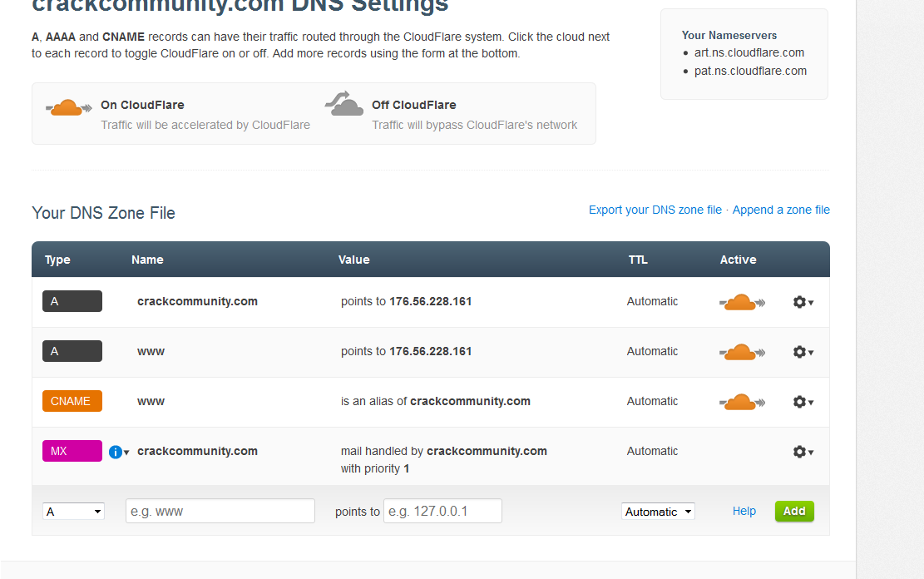Image resolution: width=924 pixels, height=579 pixels.
Task: Click the Value column header
Action: click(354, 260)
